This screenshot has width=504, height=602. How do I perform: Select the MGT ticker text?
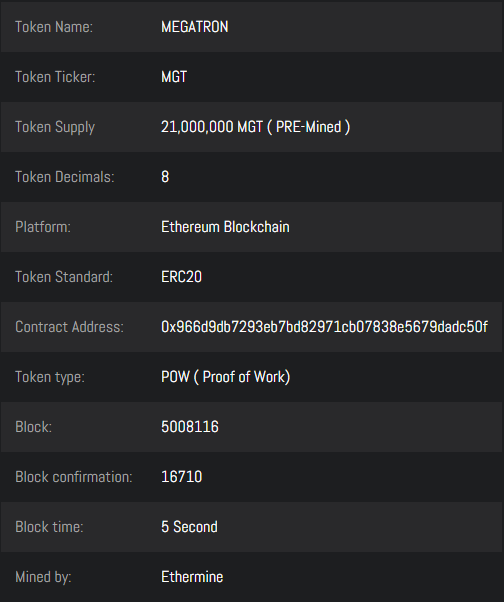tap(174, 77)
